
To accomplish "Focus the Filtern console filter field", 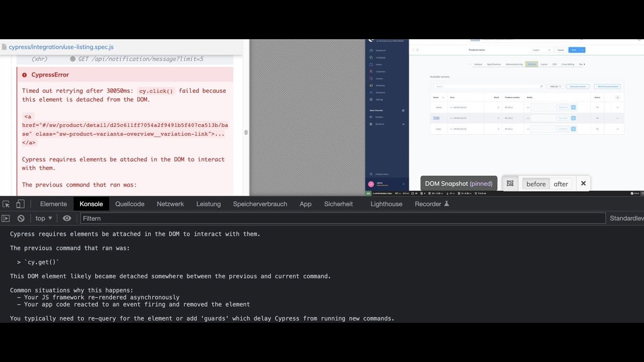I will (x=343, y=218).
